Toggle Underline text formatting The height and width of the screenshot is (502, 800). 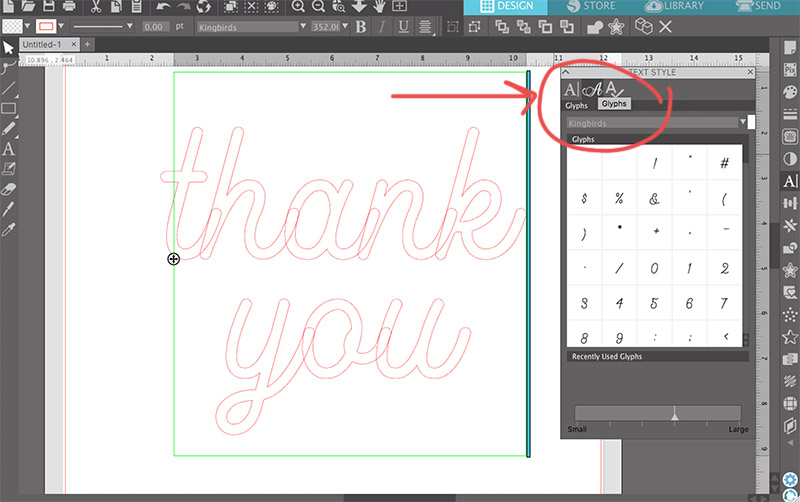tap(403, 27)
